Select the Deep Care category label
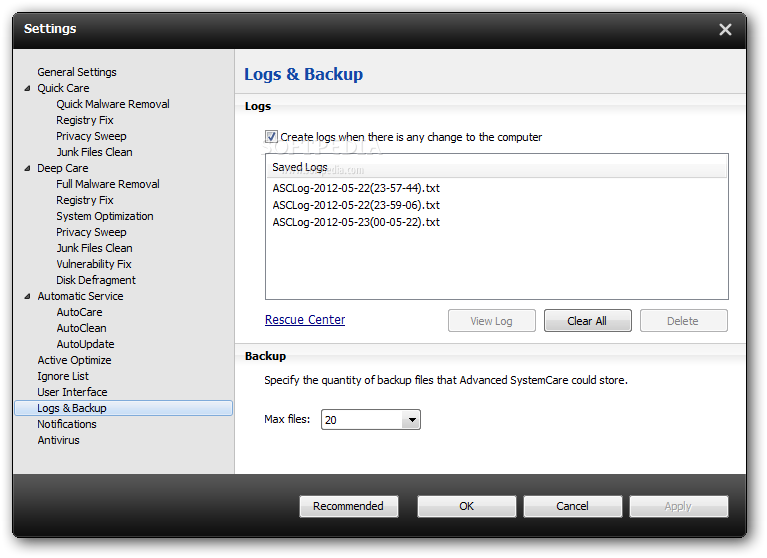 point(63,168)
